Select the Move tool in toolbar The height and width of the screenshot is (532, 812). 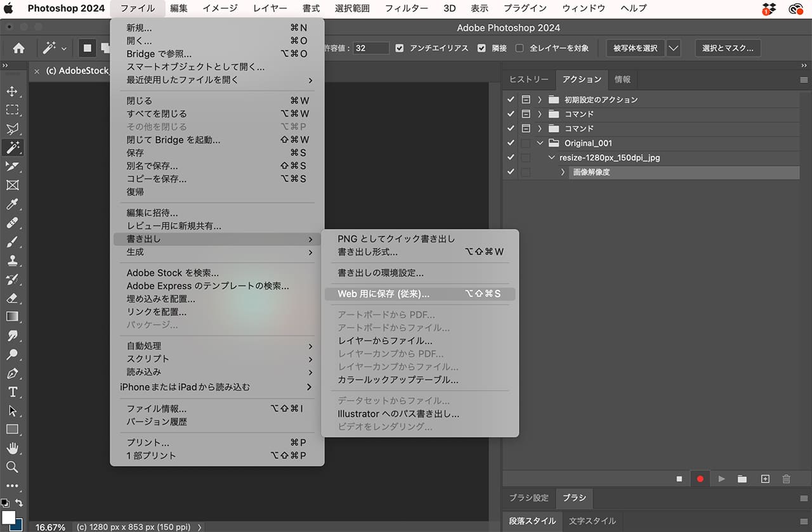pos(12,91)
